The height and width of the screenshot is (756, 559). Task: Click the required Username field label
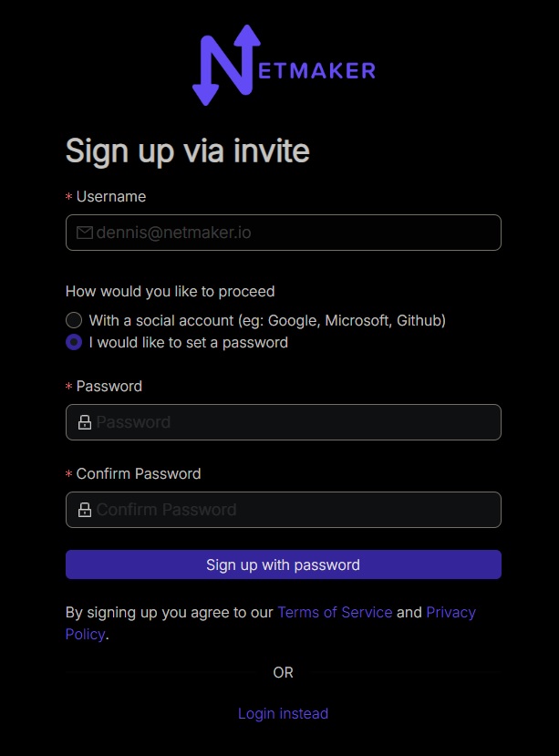110,196
